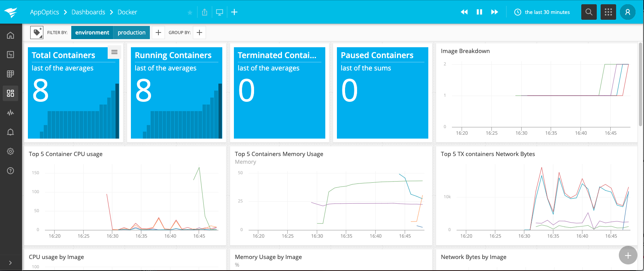
Task: Click Top 5 TX containers Network Bytes title
Action: [x=488, y=154]
